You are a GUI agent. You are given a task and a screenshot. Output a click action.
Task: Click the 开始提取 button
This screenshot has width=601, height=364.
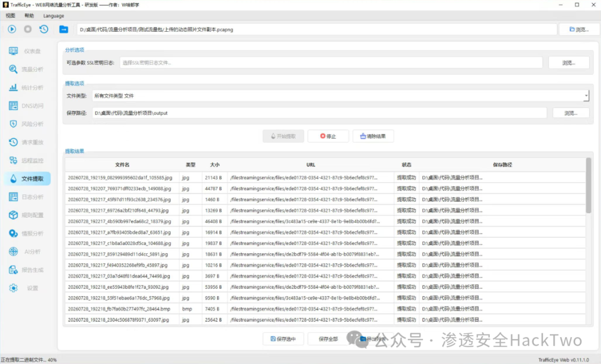(283, 136)
